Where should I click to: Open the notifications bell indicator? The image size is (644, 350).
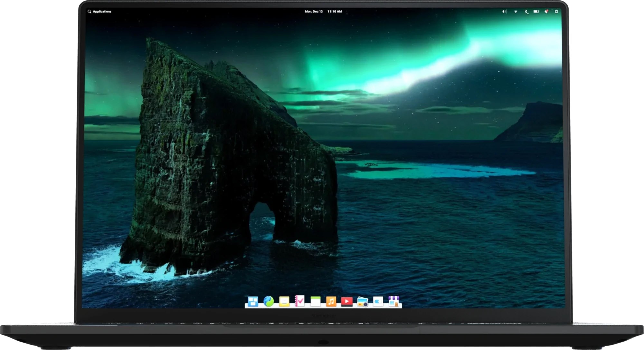[x=546, y=12]
